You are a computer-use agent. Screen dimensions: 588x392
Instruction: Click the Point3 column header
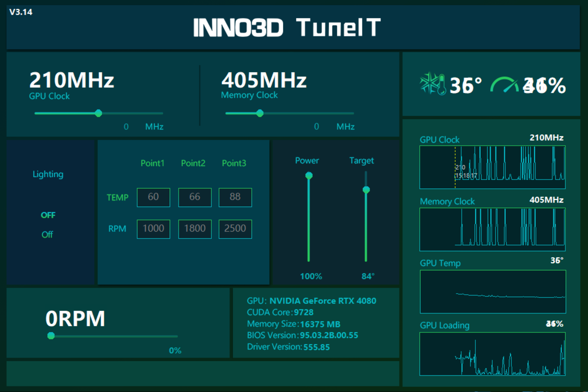(234, 163)
